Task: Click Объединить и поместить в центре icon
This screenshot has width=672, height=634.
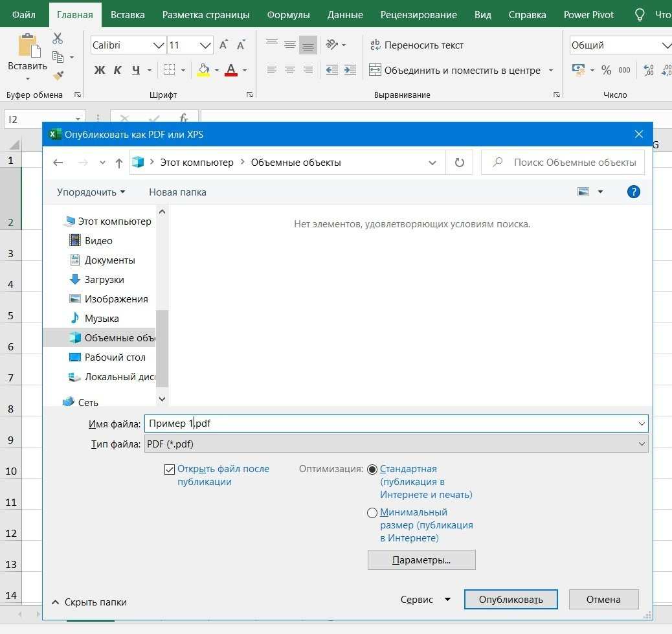Action: [375, 70]
